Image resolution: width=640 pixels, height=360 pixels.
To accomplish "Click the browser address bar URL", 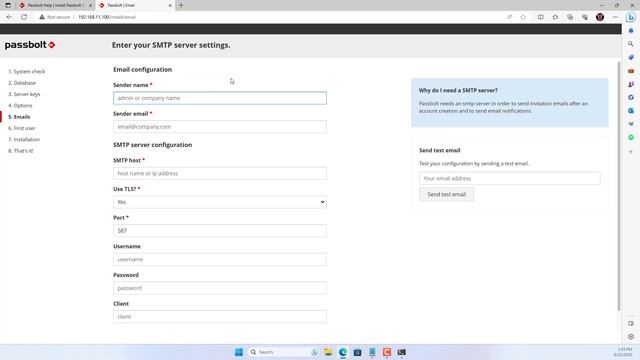I will (107, 17).
